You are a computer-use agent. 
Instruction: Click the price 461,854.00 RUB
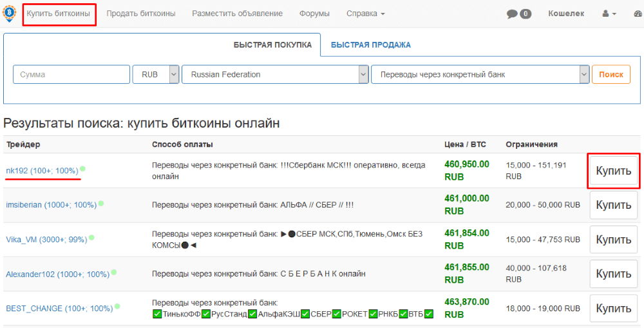(x=466, y=239)
